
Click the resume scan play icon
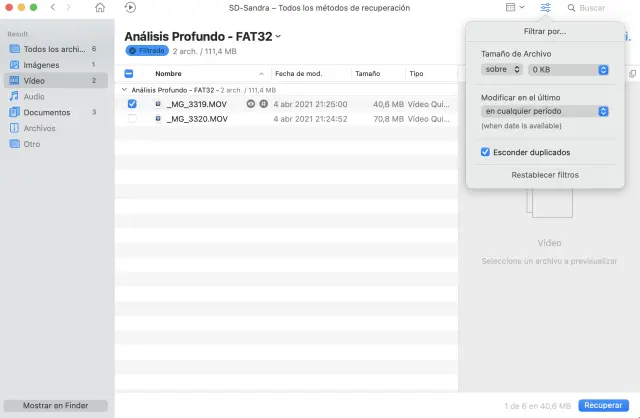pos(131,8)
